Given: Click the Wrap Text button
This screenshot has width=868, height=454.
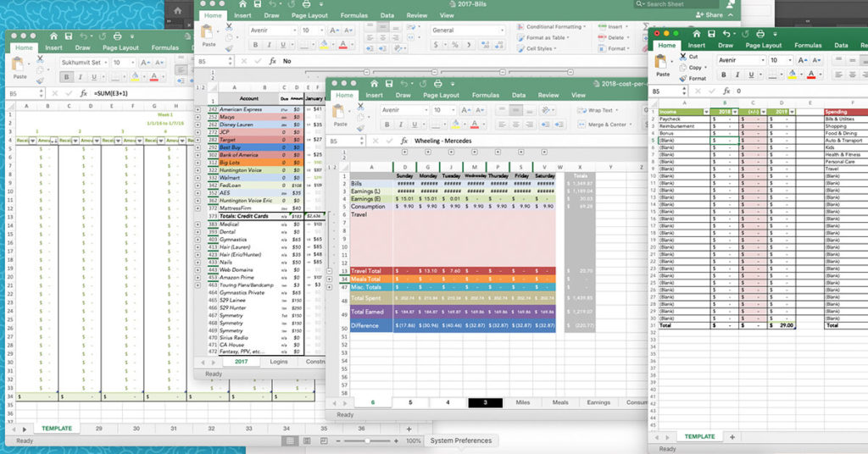Looking at the screenshot, I should (598, 110).
